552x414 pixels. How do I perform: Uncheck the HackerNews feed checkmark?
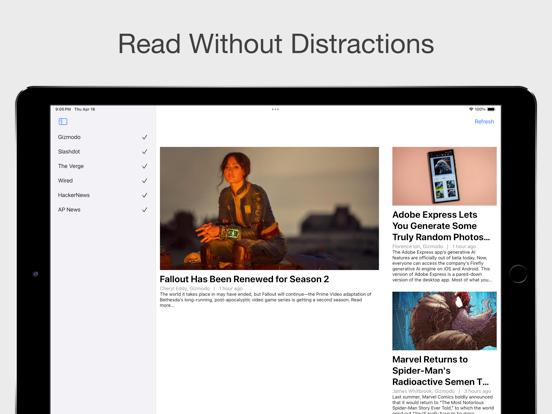point(144,195)
